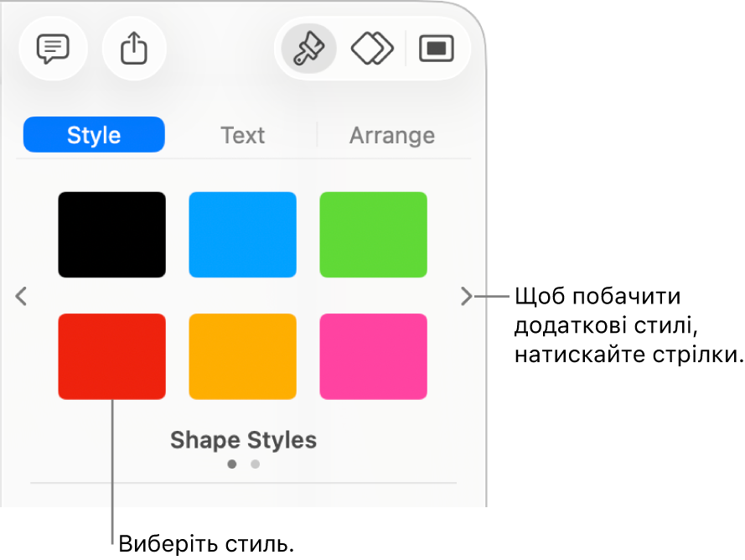
Task: Switch to the Style tab
Action: click(94, 135)
